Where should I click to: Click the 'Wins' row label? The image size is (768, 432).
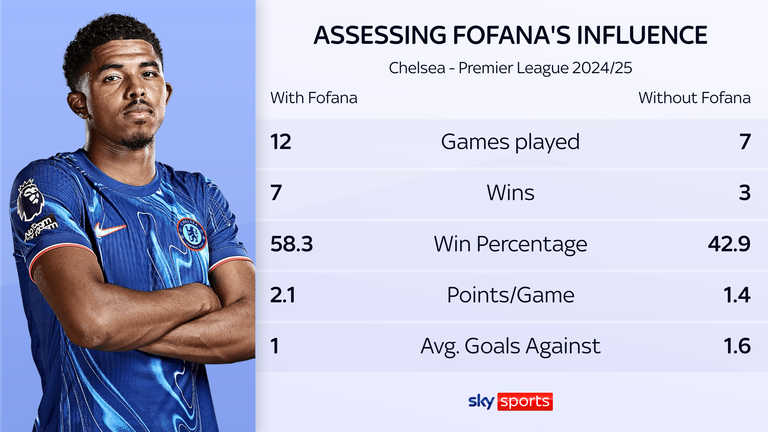510,193
